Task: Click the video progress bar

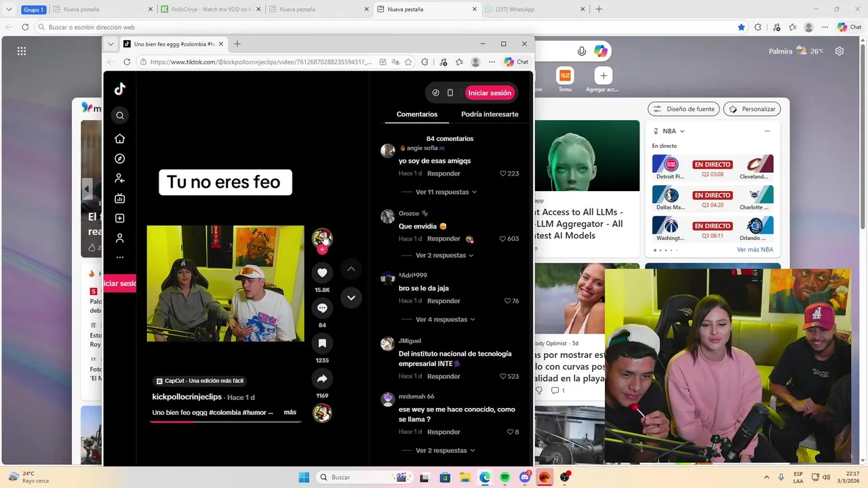Action: [x=226, y=422]
